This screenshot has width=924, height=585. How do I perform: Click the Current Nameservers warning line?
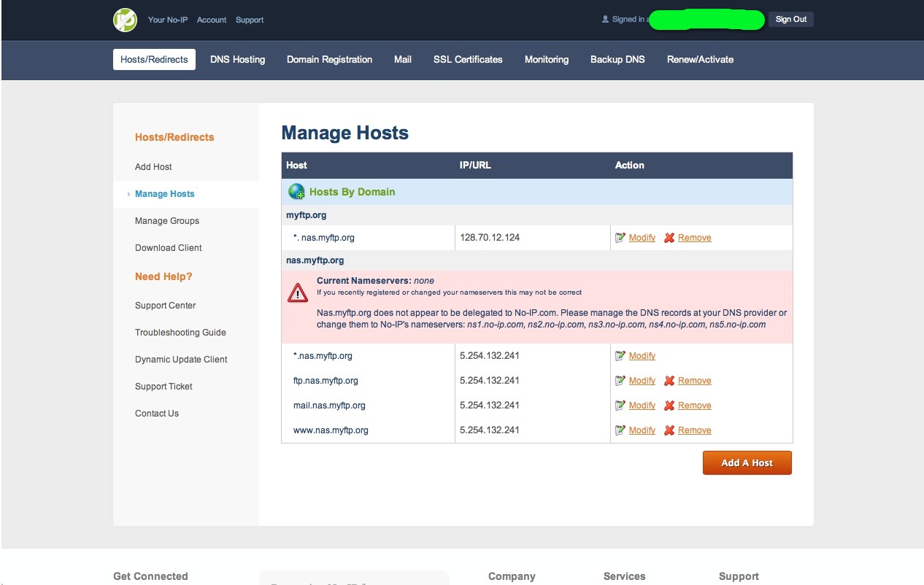[375, 281]
